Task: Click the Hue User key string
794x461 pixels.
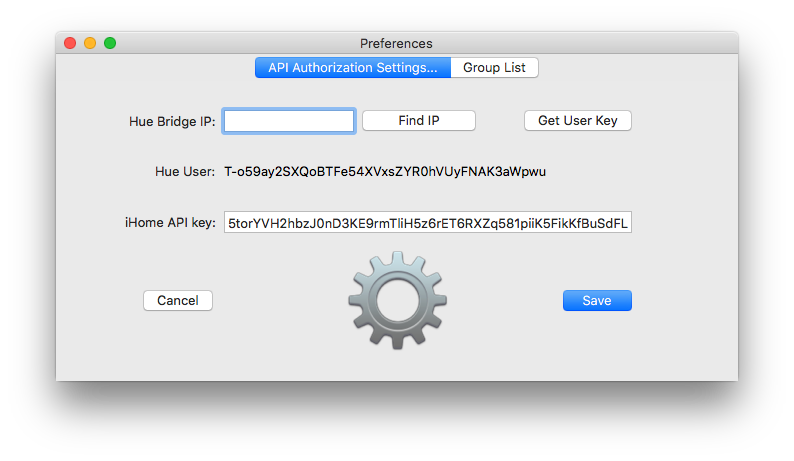Action: pyautogui.click(x=385, y=172)
